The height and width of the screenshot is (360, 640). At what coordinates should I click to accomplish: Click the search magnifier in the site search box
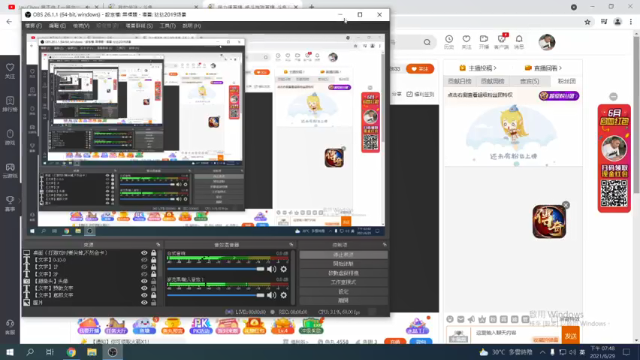(427, 42)
